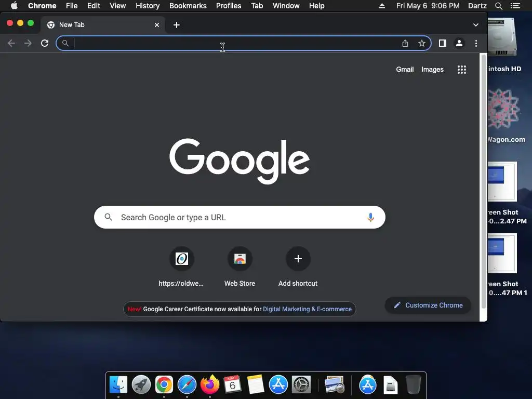Click the magnifier in Google search box

108,217
